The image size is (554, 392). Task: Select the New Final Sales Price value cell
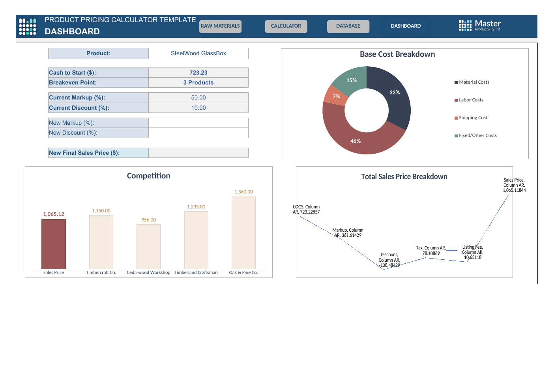pos(198,153)
